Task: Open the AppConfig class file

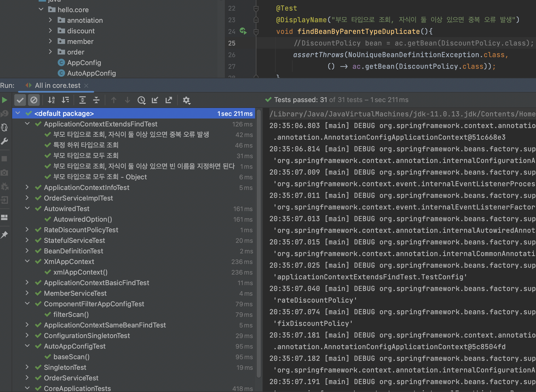Action: pos(84,63)
